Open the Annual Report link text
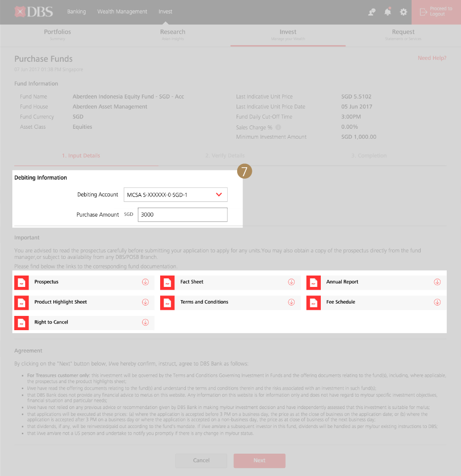The width and height of the screenshot is (461, 476). (x=342, y=282)
